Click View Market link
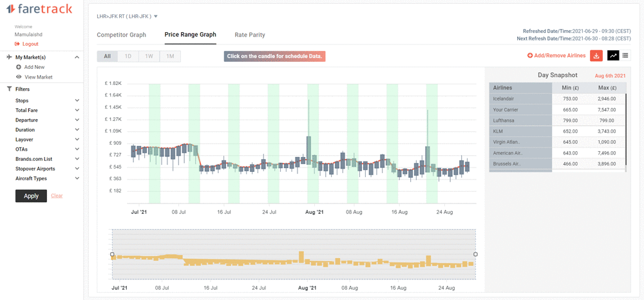The image size is (644, 300). (38, 77)
